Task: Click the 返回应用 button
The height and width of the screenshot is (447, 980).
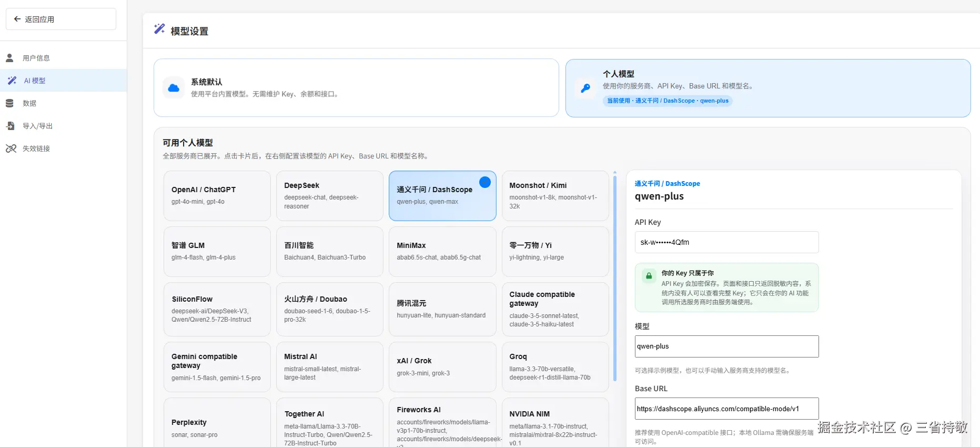Action: click(61, 19)
